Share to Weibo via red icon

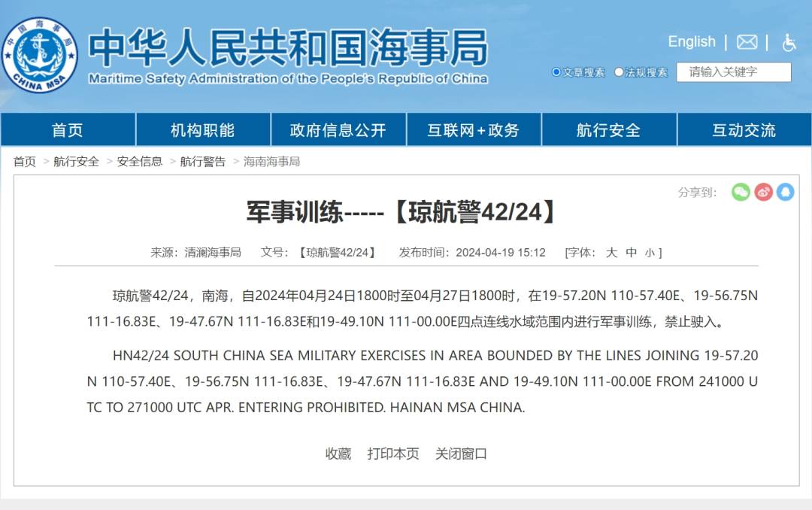(x=763, y=192)
